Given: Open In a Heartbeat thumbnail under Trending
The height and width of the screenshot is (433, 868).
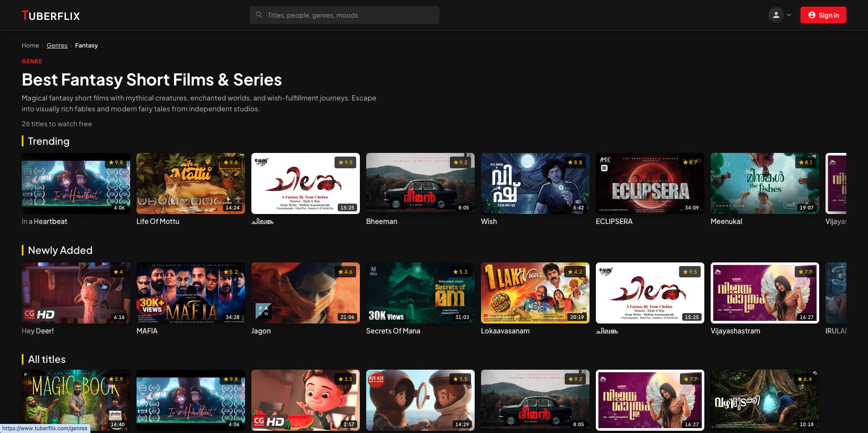Looking at the screenshot, I should pos(76,183).
